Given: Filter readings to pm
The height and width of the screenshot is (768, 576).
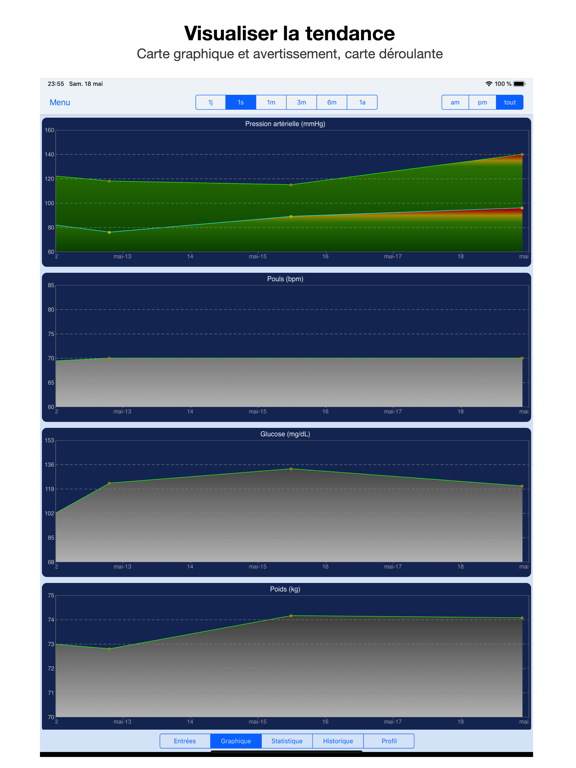Looking at the screenshot, I should coord(482,102).
